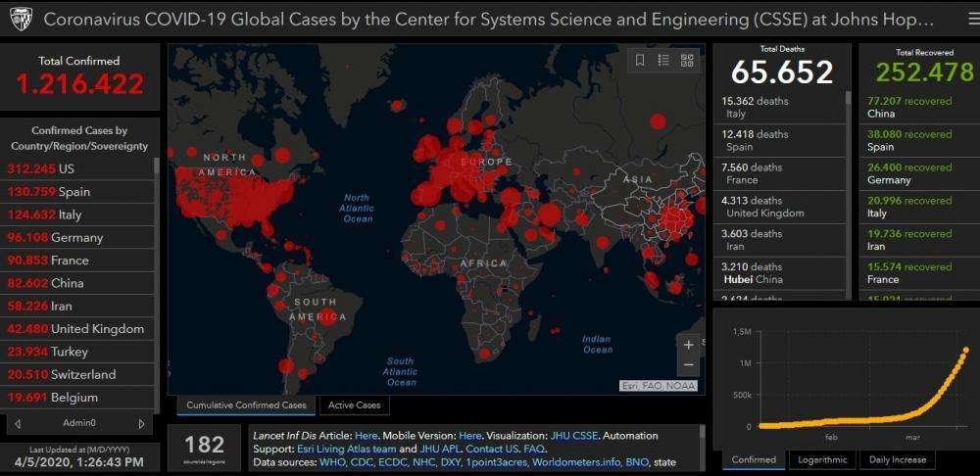Select Spain in confirmed cases list

coord(77,192)
